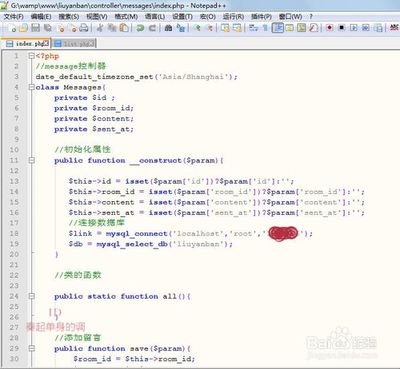The width and height of the screenshot is (400, 369).
Task: Click the Undo green arrow icon
Action: (x=141, y=28)
